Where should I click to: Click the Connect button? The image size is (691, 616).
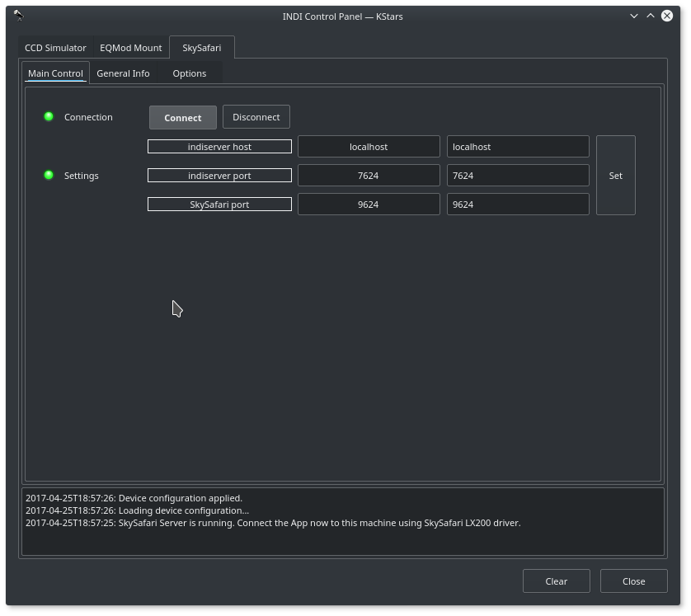coord(183,117)
